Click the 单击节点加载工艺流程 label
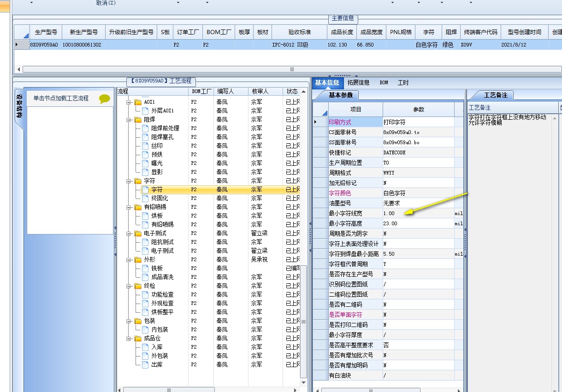The image size is (562, 392). point(61,98)
